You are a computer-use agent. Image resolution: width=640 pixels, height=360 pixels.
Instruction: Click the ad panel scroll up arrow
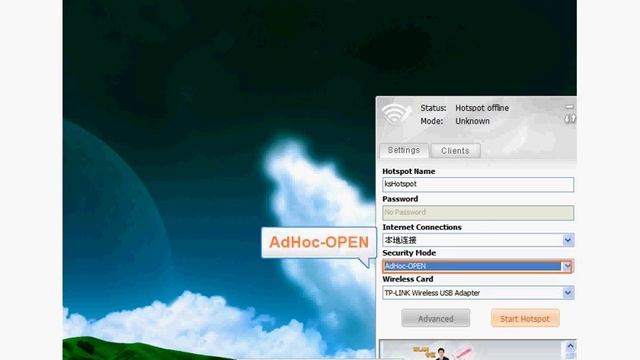[x=570, y=347]
